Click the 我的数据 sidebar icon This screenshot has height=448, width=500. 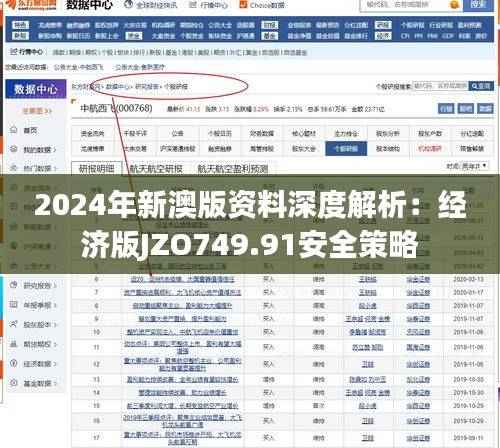click(x=14, y=149)
